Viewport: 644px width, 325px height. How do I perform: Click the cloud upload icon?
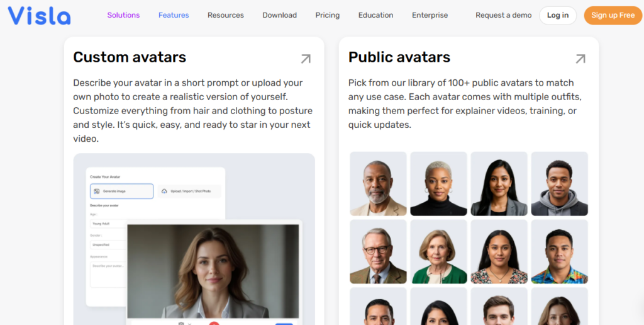[164, 191]
